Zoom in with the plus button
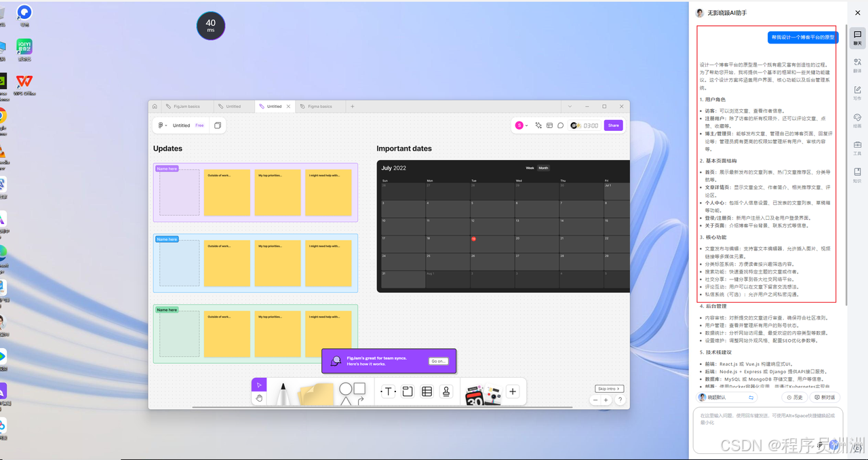Screen dimensions: 868x460 (606, 400)
